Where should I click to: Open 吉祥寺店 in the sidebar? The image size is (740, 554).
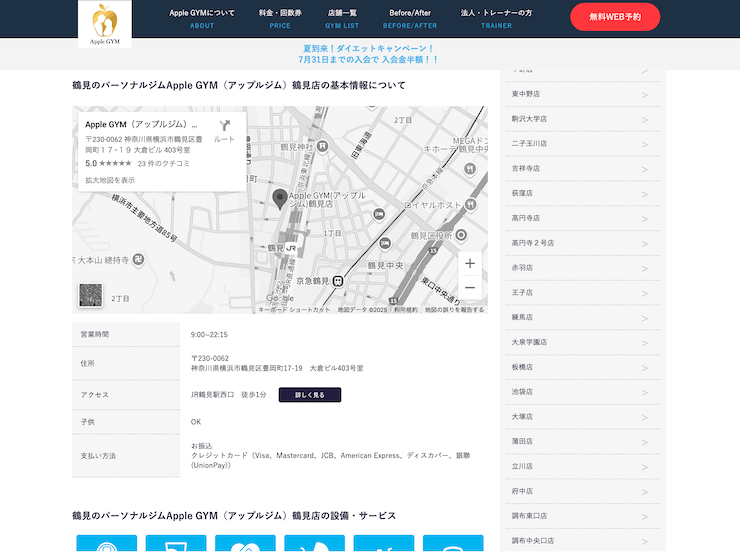(x=583, y=168)
